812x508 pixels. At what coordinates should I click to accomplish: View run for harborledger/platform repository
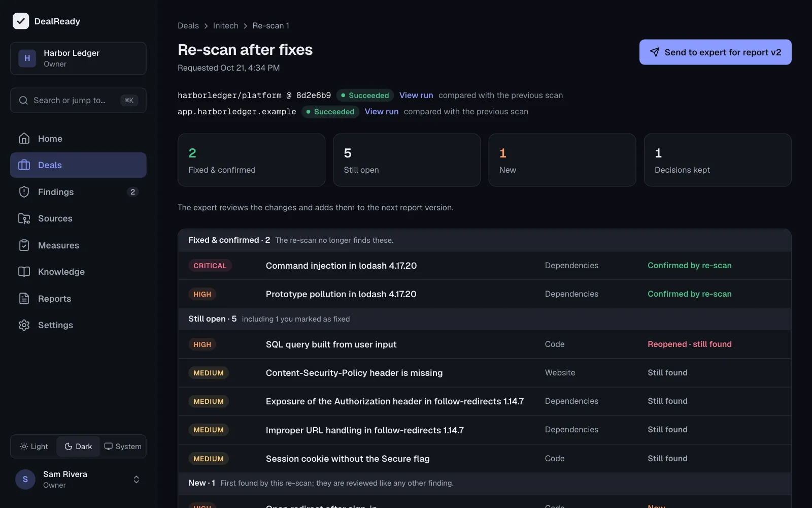[416, 95]
